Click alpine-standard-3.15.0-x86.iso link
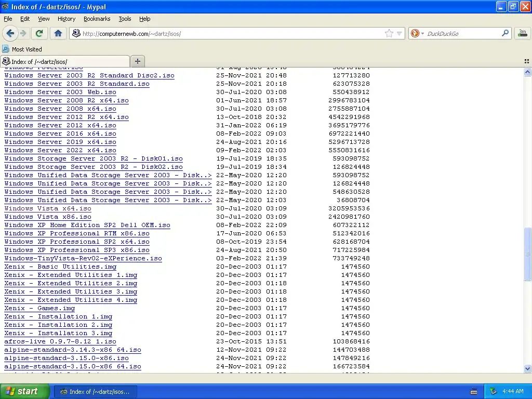This screenshot has height=399, width=532. point(66,358)
